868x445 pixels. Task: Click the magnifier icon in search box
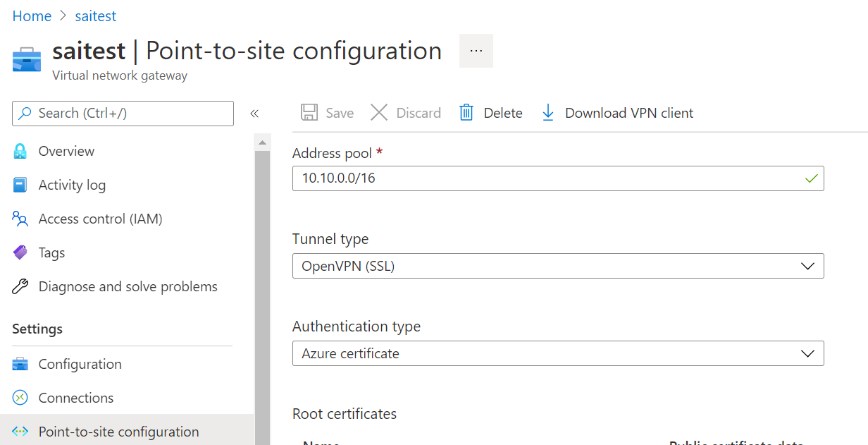click(x=25, y=113)
